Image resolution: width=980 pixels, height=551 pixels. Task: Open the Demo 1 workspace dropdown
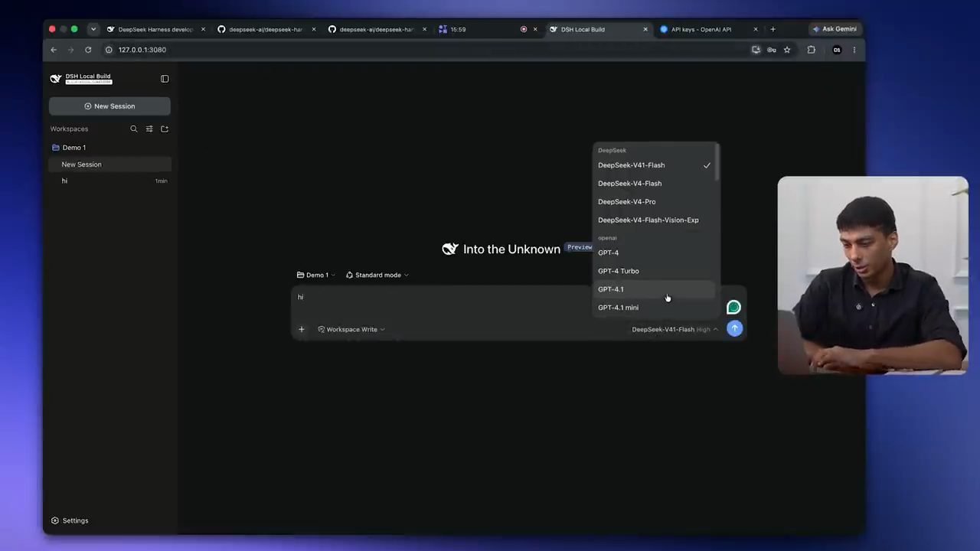point(316,275)
